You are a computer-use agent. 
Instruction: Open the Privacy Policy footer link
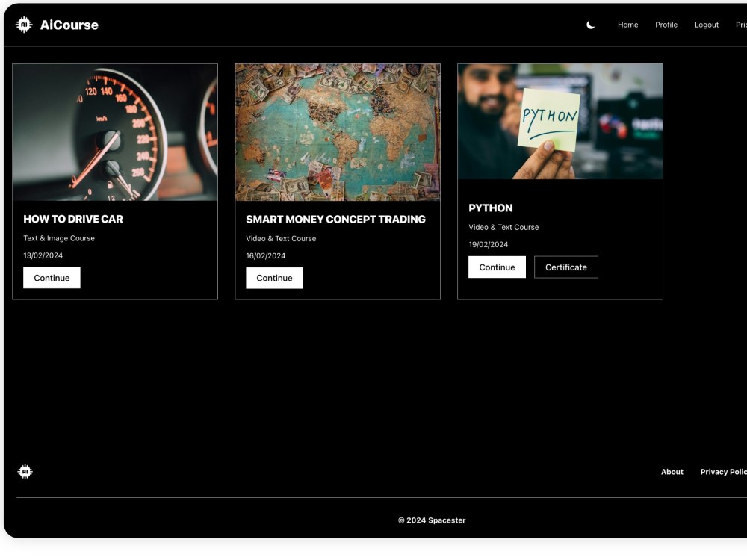click(723, 472)
